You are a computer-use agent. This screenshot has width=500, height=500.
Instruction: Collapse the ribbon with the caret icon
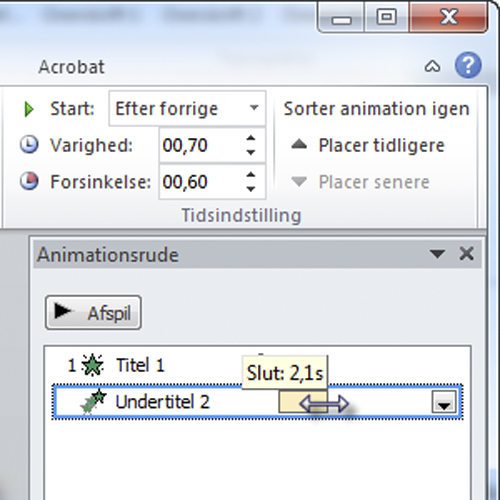tap(433, 66)
